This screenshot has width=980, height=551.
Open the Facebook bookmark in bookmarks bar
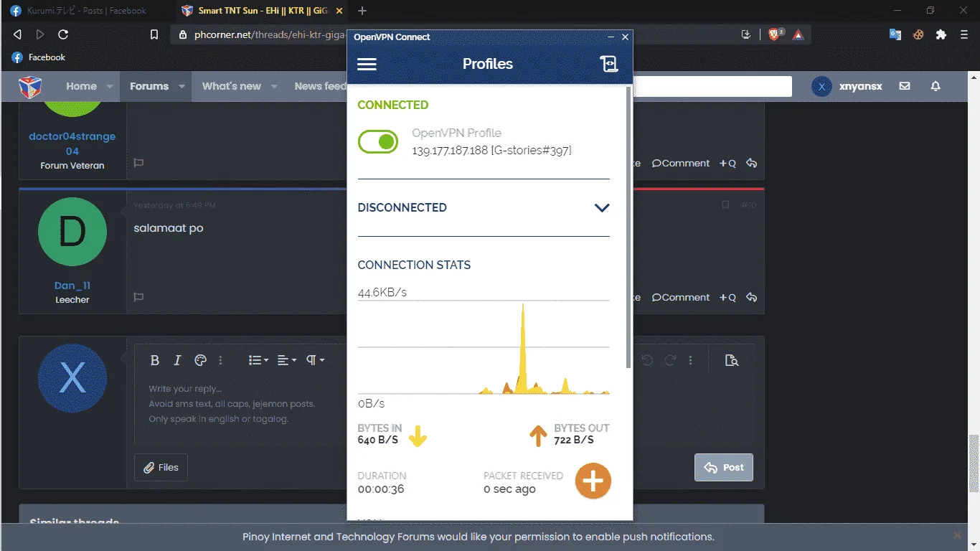[x=39, y=57]
